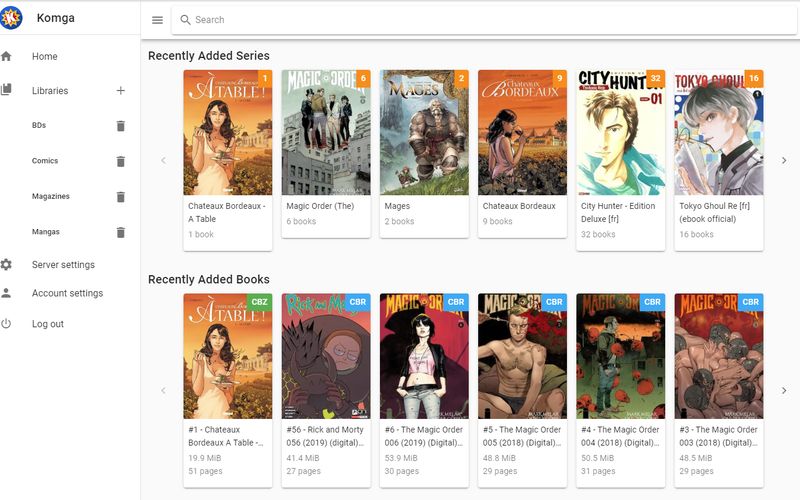
Task: Open the Mangas library
Action: [x=45, y=232]
